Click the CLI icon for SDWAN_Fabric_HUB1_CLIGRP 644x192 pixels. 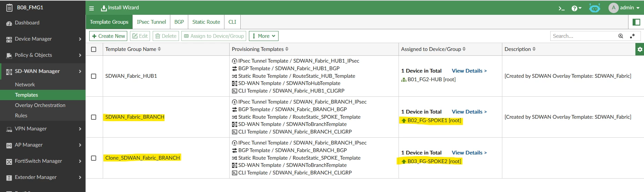(234, 91)
